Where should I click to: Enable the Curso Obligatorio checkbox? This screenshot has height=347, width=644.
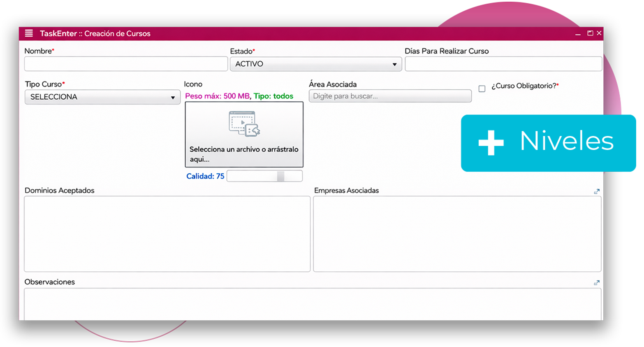(482, 88)
